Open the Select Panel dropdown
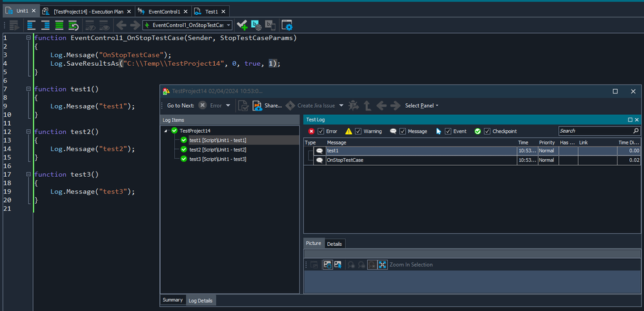Viewport: 644px width, 311px height. (421, 106)
